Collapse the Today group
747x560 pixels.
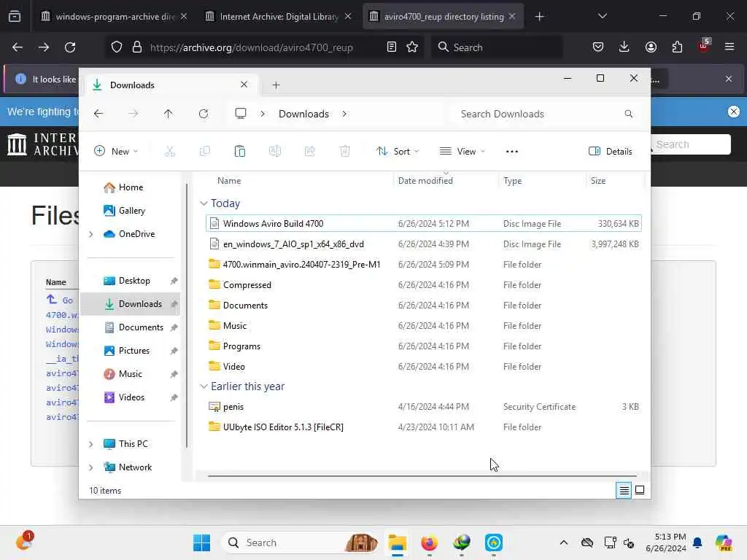[x=204, y=203]
